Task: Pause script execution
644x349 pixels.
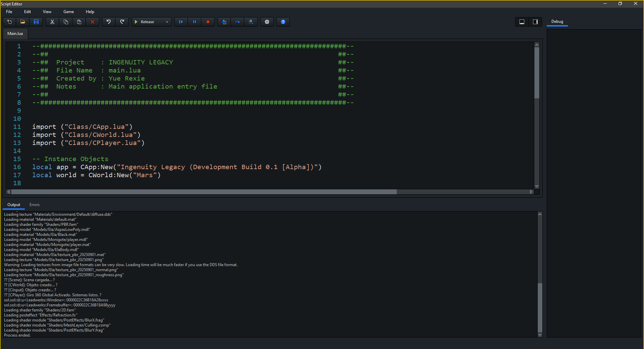Action: [195, 22]
